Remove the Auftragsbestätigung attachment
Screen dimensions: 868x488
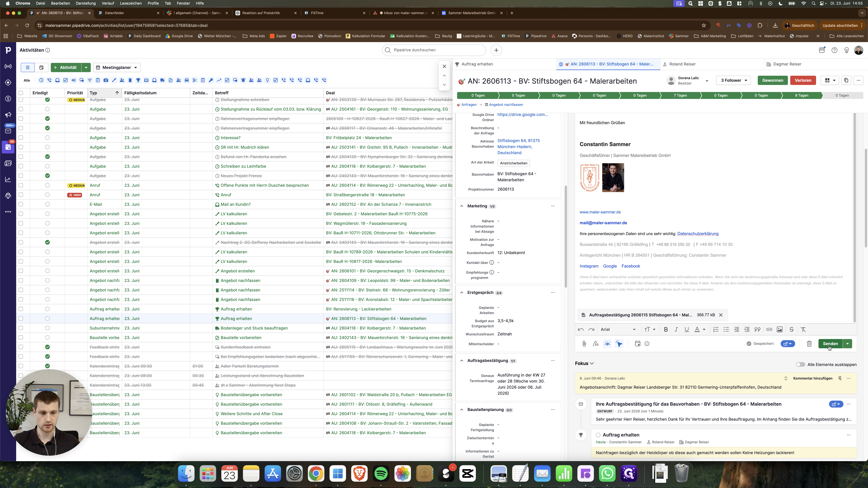721,315
